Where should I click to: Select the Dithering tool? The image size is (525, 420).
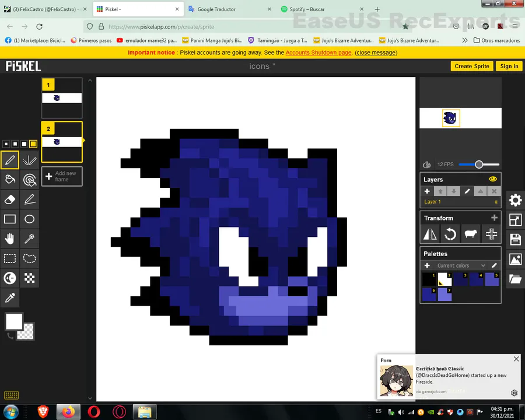[30, 278]
